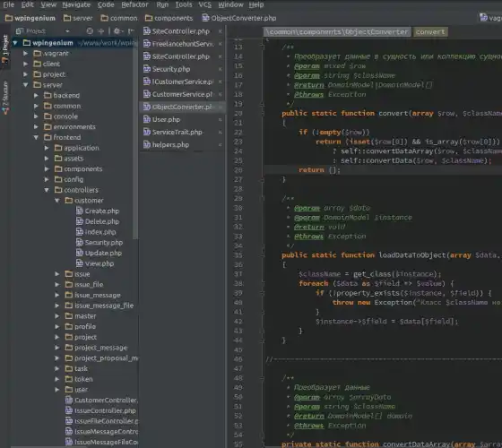
Task: Click PHP file icon beside View.php in tree
Action: (x=80, y=263)
